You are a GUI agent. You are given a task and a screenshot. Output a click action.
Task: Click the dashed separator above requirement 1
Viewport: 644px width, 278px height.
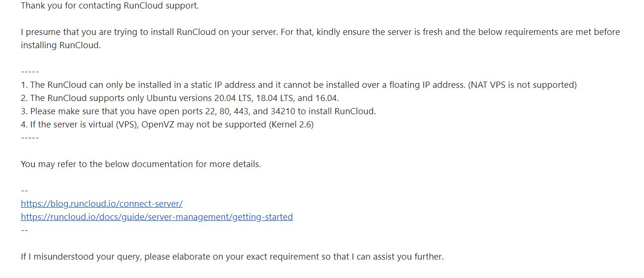pos(30,72)
